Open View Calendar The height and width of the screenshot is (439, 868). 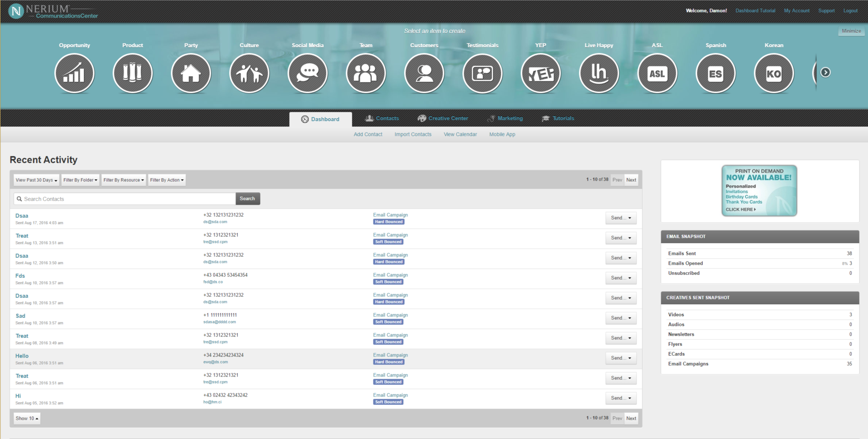point(460,134)
